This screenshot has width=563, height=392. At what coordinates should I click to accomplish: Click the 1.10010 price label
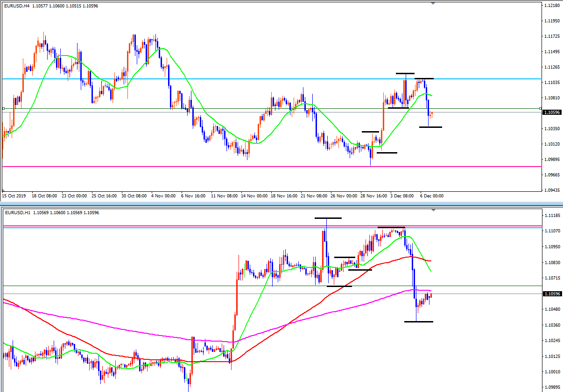click(552, 372)
